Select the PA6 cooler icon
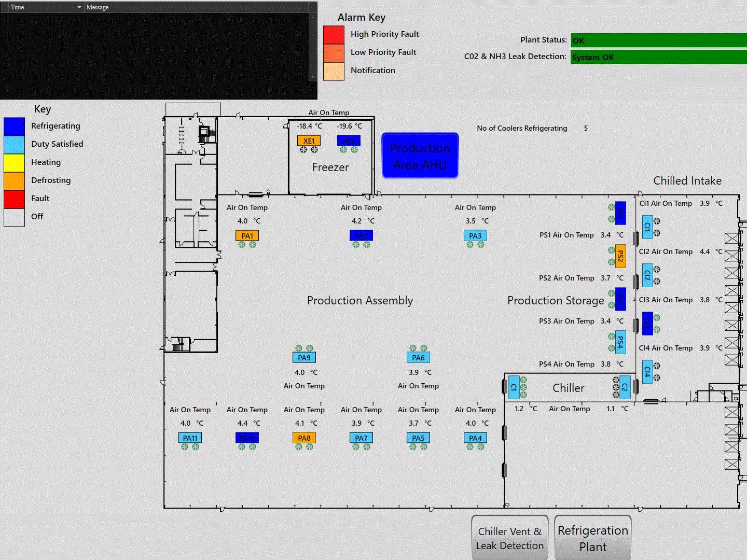 coord(418,358)
